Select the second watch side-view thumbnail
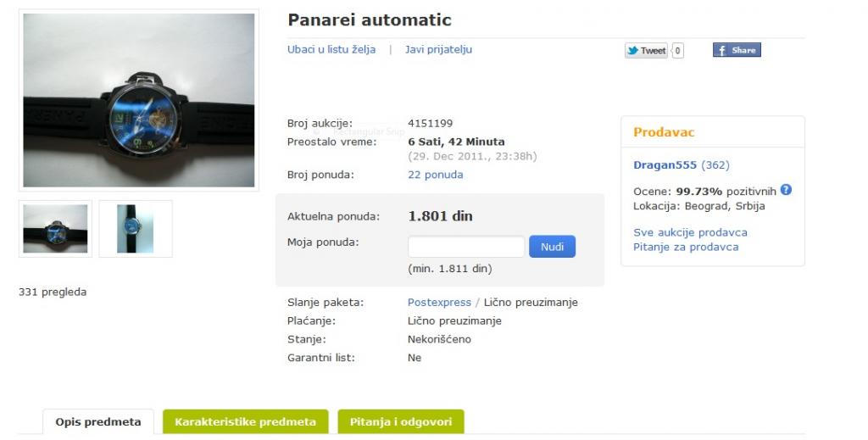The width and height of the screenshot is (868, 440). (136, 229)
